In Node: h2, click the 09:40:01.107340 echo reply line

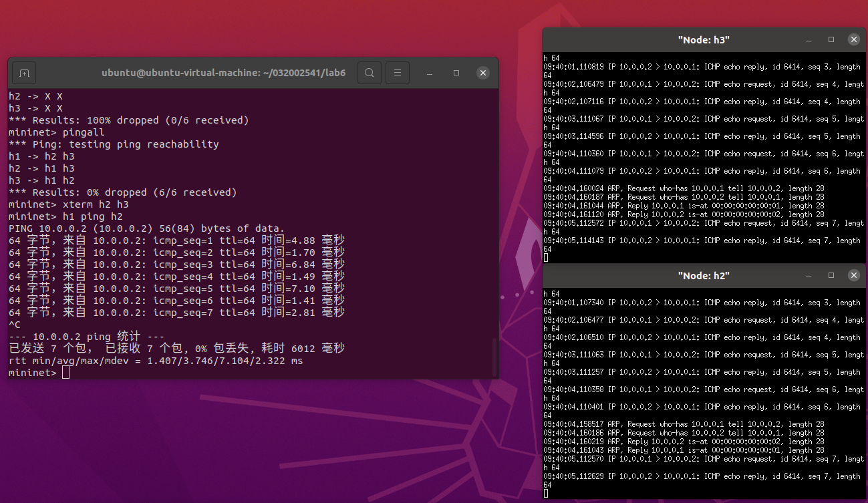pos(702,303)
